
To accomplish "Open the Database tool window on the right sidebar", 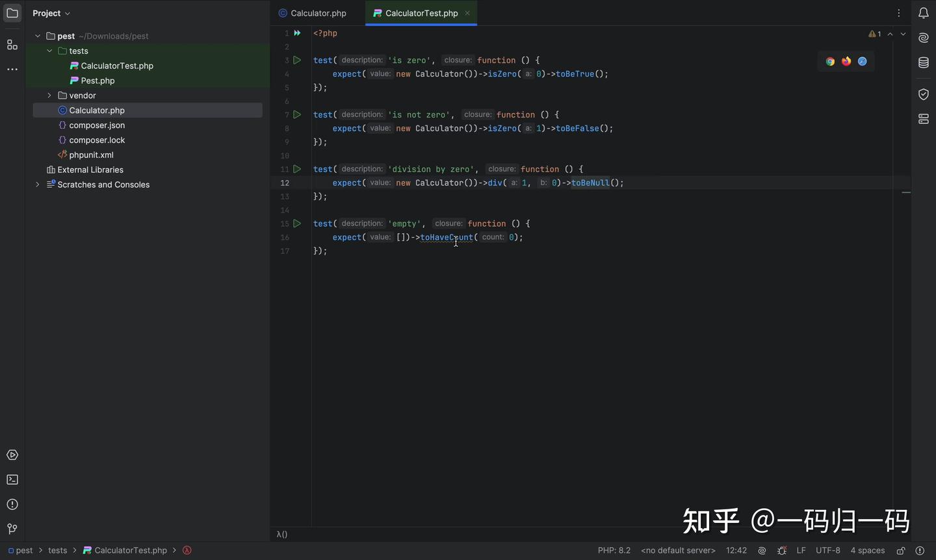I will tap(924, 62).
